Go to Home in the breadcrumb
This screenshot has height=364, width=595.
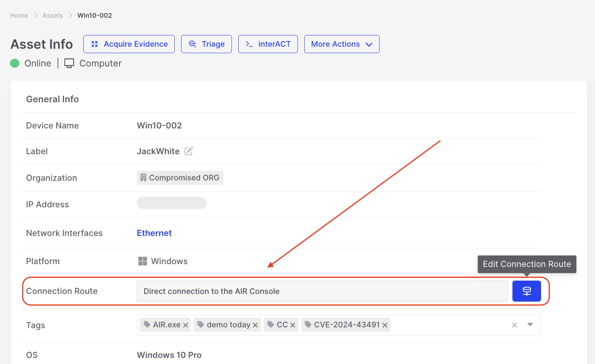(x=19, y=15)
